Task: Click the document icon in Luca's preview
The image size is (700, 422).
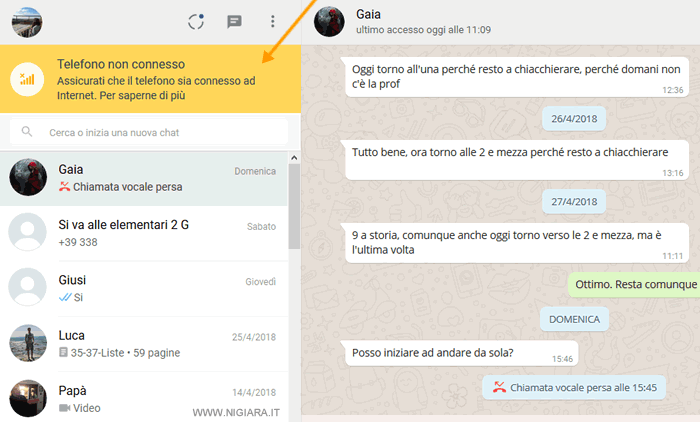Action: pos(64,353)
